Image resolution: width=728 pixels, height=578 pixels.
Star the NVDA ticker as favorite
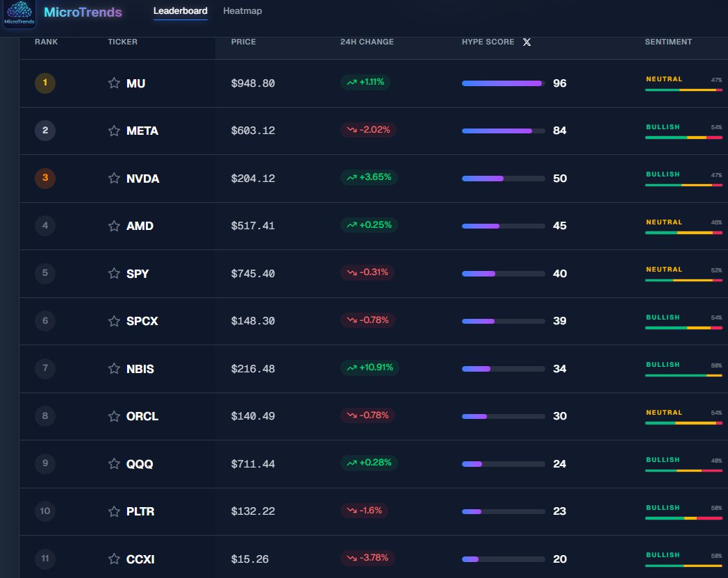[114, 179]
